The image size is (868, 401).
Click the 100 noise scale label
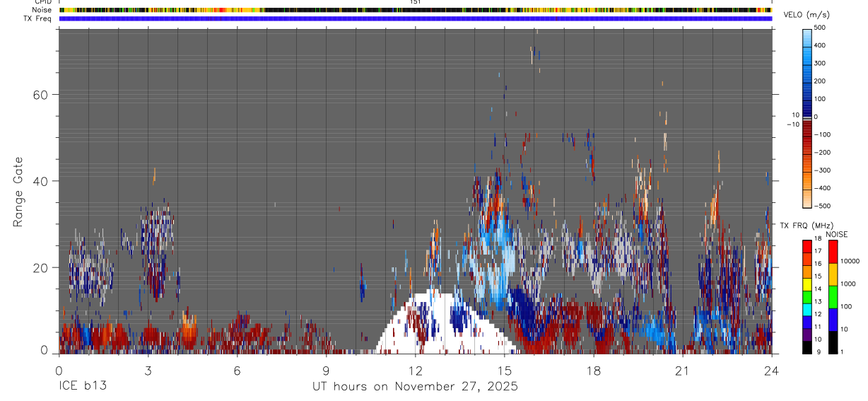point(847,306)
